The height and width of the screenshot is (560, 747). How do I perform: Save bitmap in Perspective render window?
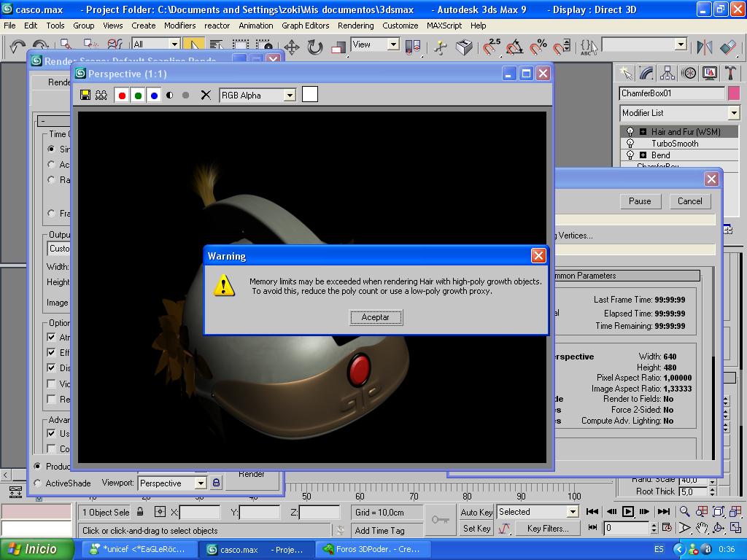point(85,96)
